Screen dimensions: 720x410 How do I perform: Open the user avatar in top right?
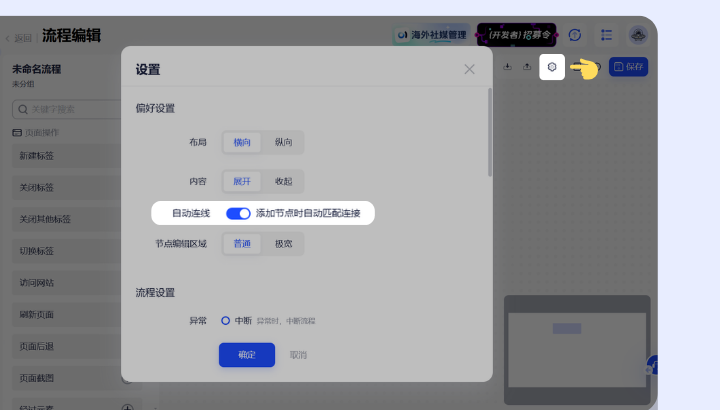(x=638, y=35)
